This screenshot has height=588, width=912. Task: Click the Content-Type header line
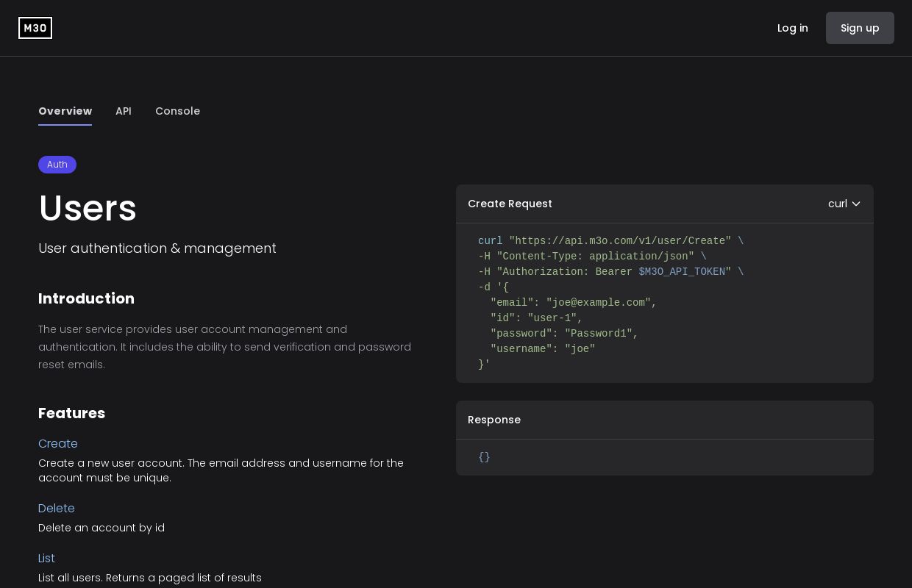(592, 257)
